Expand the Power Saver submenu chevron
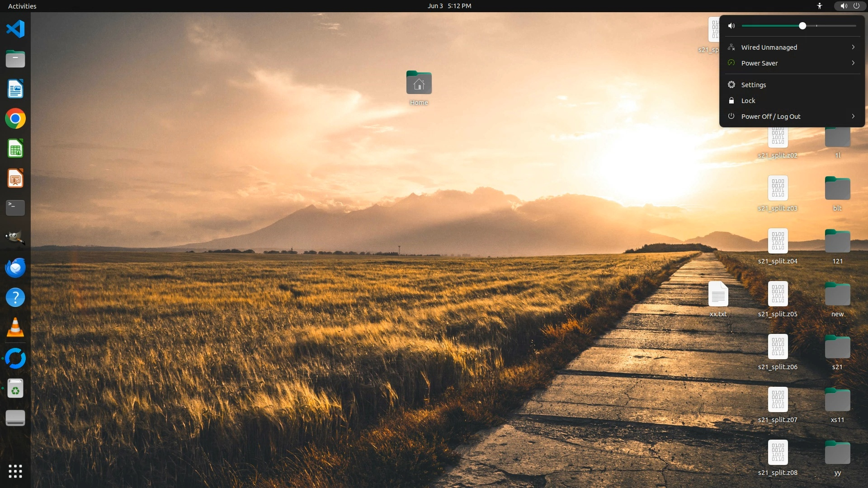The image size is (868, 488). click(x=853, y=63)
